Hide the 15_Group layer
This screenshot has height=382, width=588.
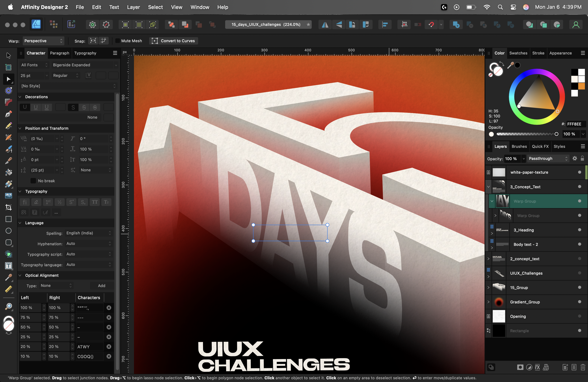[579, 287]
